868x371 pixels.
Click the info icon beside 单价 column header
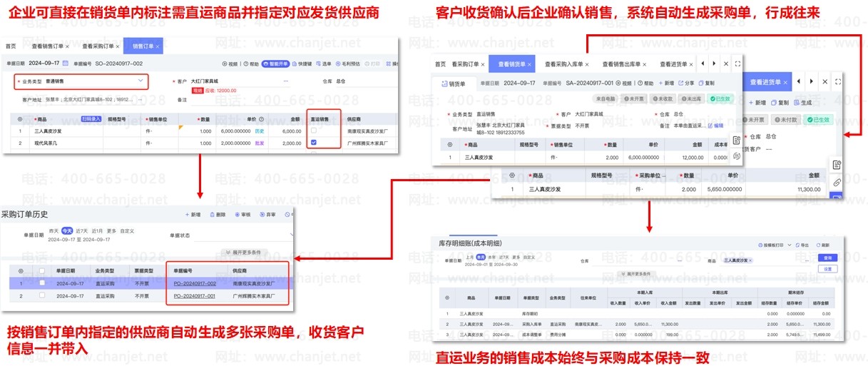pos(261,118)
